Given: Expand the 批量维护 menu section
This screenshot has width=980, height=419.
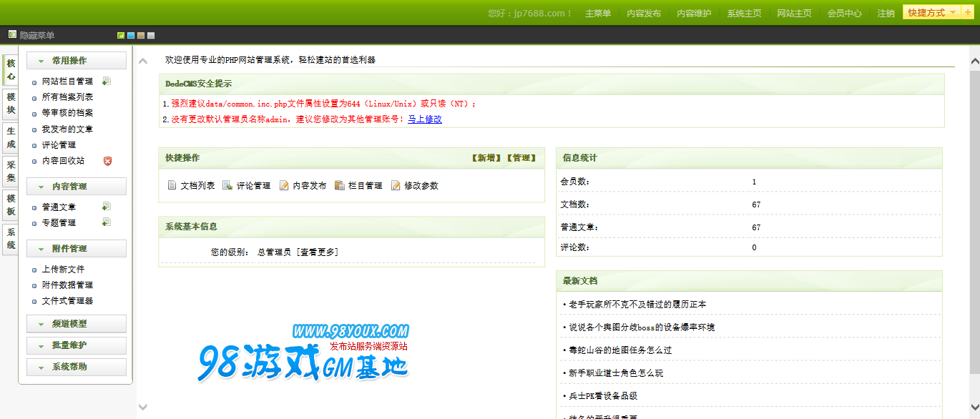Looking at the screenshot, I should pyautogui.click(x=77, y=345).
